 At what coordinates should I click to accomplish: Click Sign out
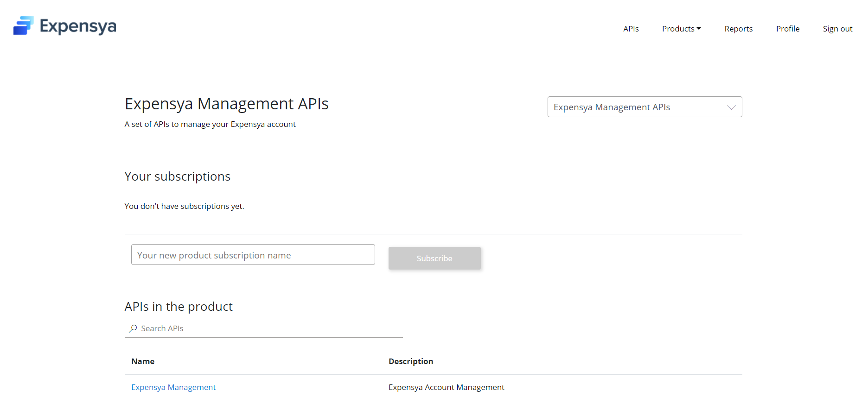click(x=837, y=29)
